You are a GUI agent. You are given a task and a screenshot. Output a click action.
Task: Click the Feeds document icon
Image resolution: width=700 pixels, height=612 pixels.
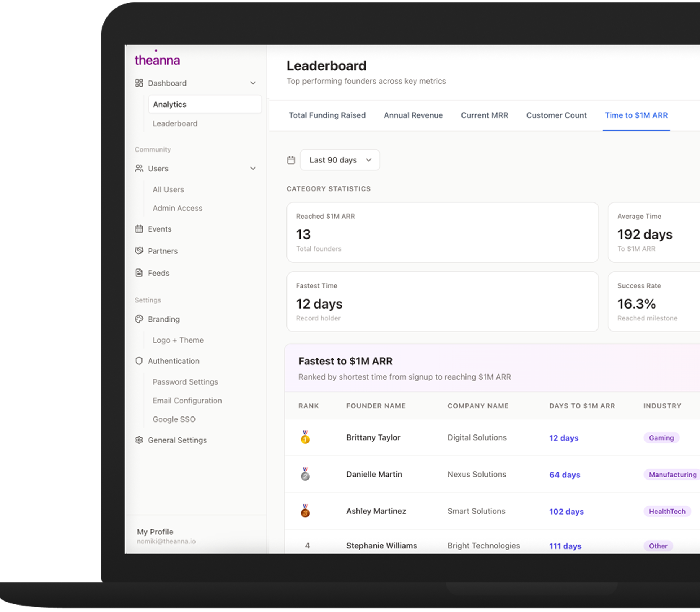pos(139,273)
